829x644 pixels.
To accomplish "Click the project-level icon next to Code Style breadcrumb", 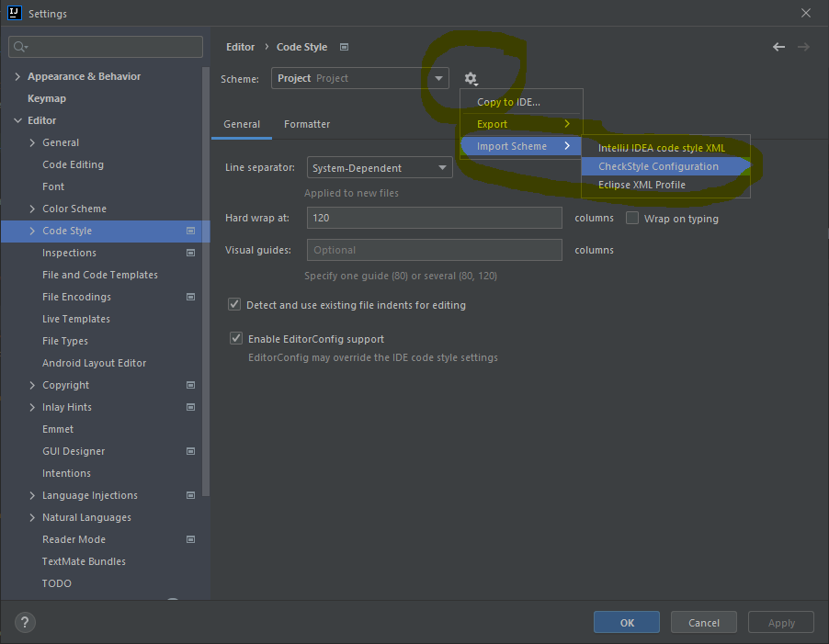I will (x=344, y=47).
